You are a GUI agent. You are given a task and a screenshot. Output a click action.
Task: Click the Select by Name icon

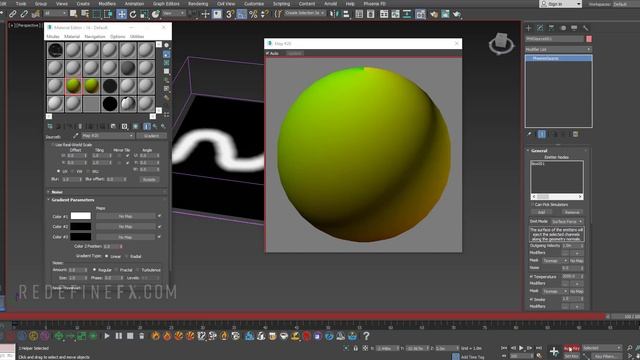coord(85,14)
